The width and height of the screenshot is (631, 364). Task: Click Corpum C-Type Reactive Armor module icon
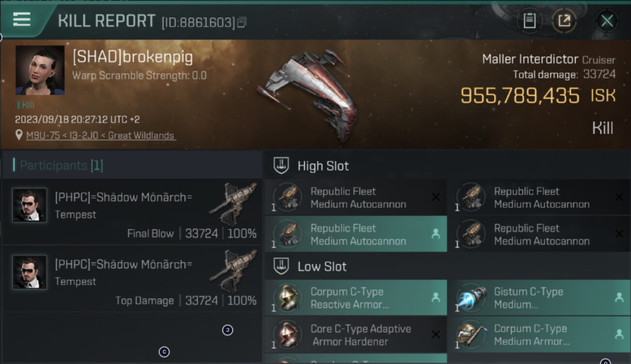point(288,298)
